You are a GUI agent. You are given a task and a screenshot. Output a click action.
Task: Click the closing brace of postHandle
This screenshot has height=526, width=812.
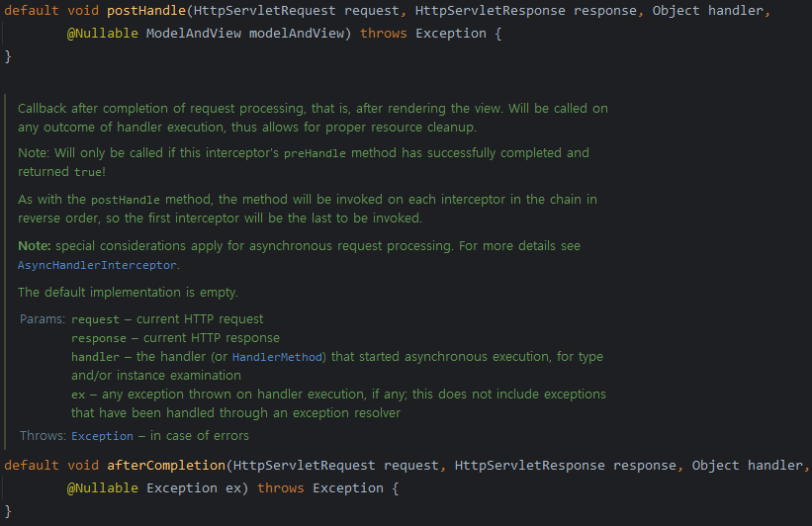(x=8, y=56)
